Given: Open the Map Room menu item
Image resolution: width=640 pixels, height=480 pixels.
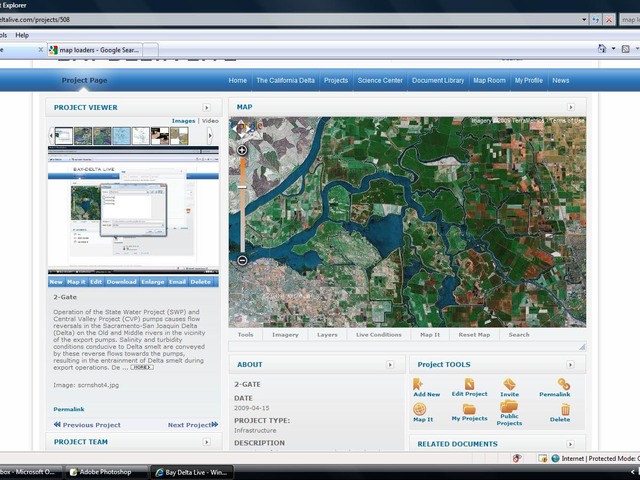Looking at the screenshot, I should (489, 80).
